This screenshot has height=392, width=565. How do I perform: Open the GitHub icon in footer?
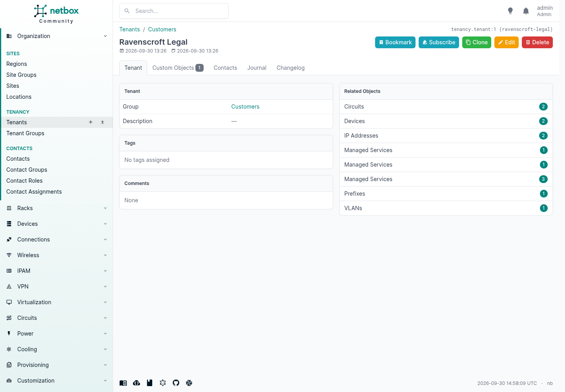176,383
